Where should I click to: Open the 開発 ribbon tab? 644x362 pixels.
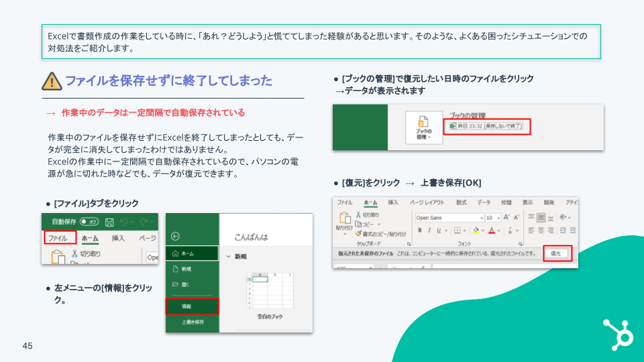click(x=549, y=202)
